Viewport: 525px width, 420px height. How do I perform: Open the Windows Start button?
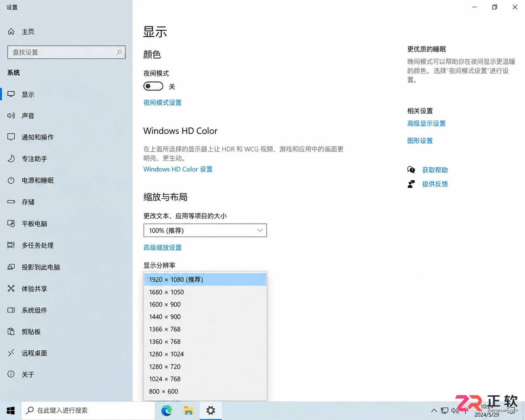(x=10, y=411)
